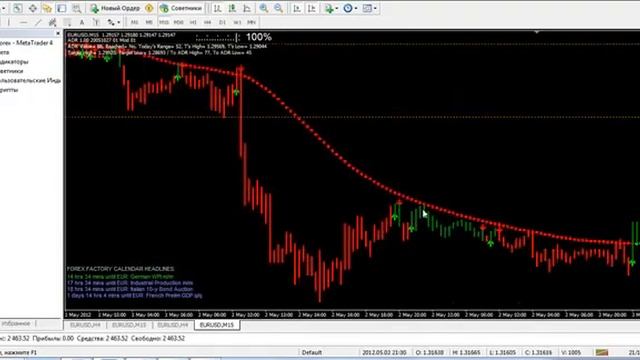This screenshot has height=360, width=640.
Task: Click the arrows objects icon
Action: [111, 22]
